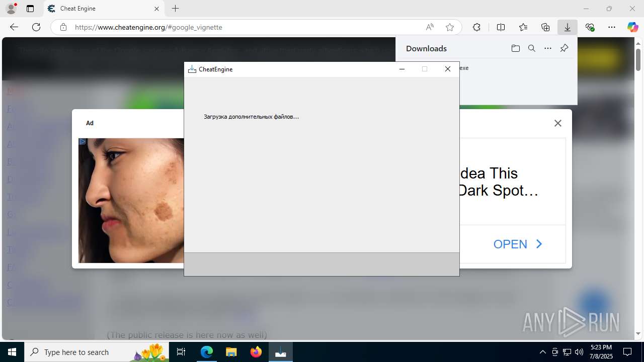644x362 pixels.
Task: Open the Collections panel
Action: coord(545,27)
